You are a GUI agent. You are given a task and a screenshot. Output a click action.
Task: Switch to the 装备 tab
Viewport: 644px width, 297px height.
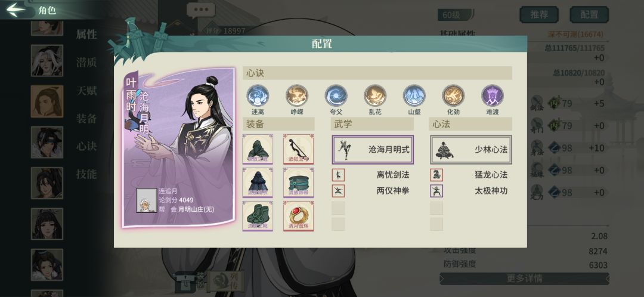coord(86,118)
